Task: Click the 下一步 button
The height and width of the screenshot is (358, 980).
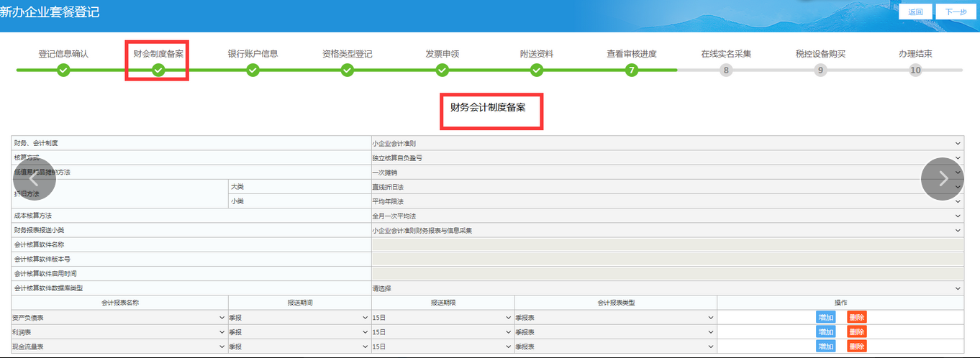Action: click(956, 12)
